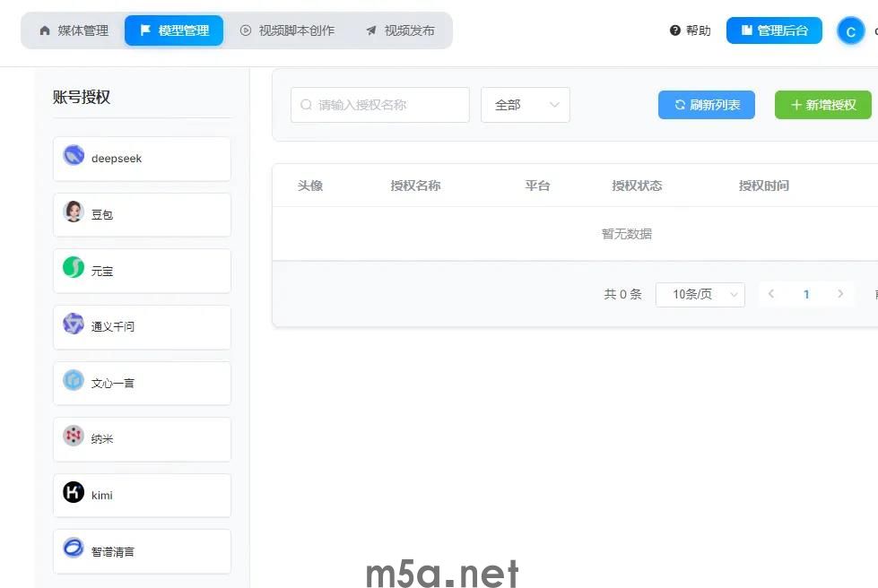Click the 纳米 logo icon
878x588 pixels.
(74, 436)
